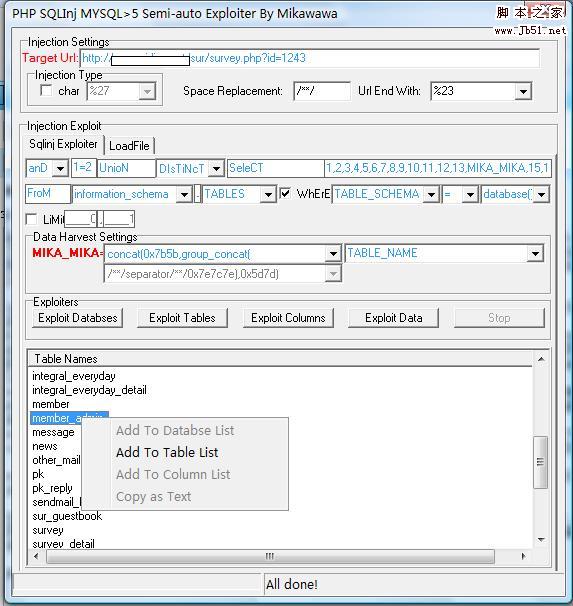Enable the LiMit checkbox
The image size is (573, 606).
(31, 219)
